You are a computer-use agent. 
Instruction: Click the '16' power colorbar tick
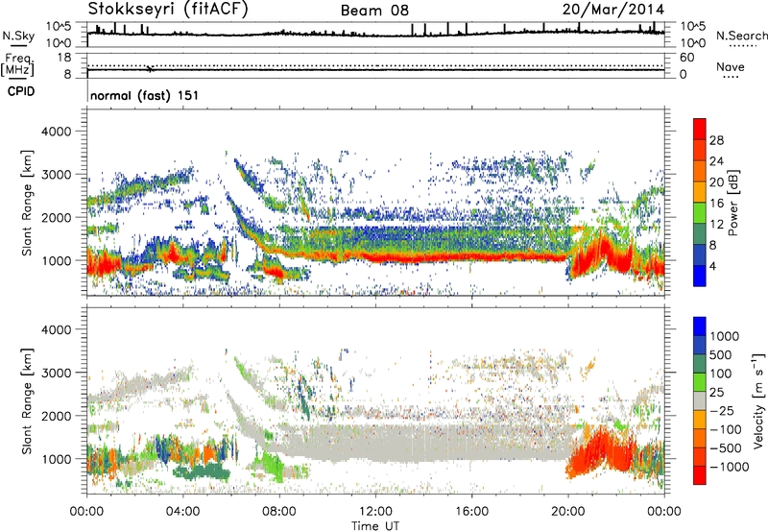pos(716,204)
